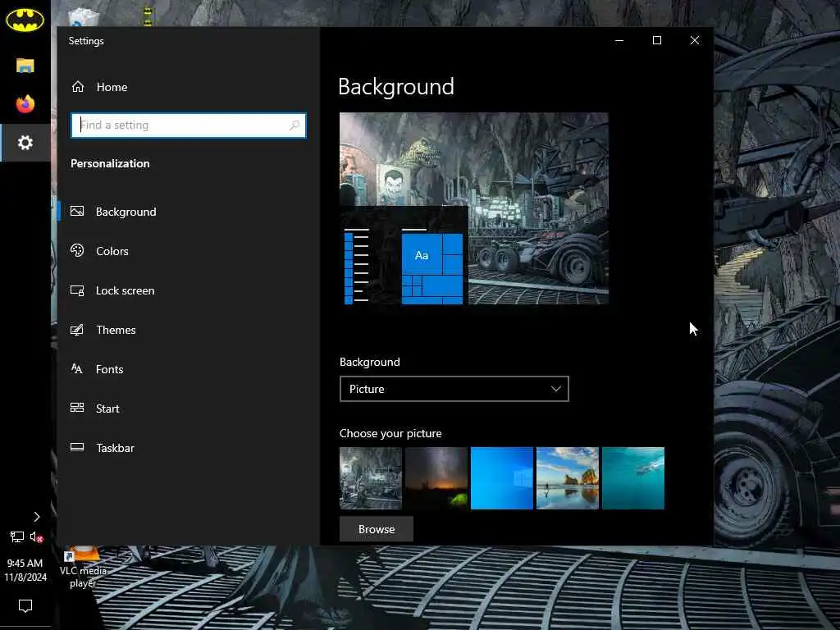Go to Home in Settings
840x630 pixels.
point(112,87)
